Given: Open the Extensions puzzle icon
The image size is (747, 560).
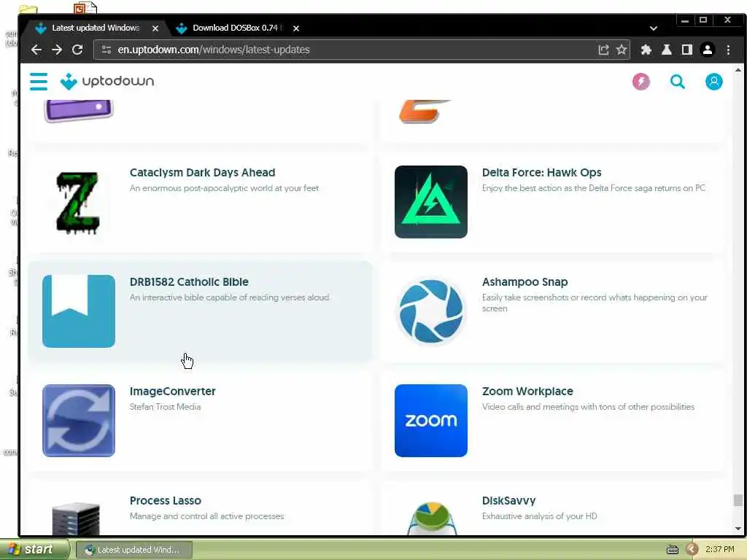Looking at the screenshot, I should point(646,50).
